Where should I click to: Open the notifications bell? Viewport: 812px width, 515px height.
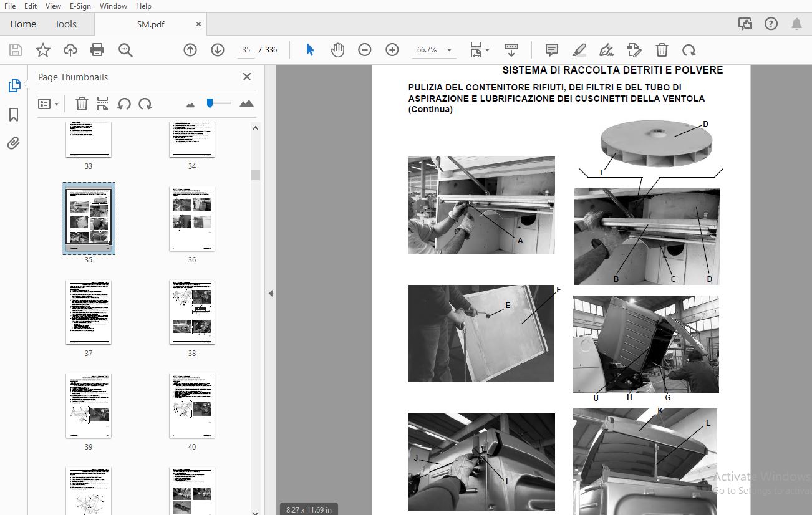[797, 24]
